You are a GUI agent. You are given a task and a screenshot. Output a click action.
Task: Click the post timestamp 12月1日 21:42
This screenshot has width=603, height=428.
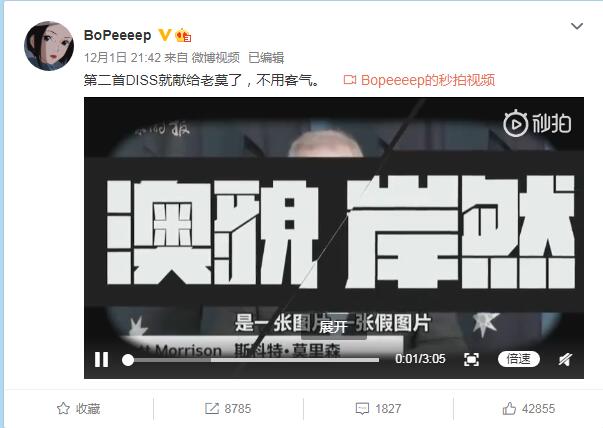click(x=122, y=58)
